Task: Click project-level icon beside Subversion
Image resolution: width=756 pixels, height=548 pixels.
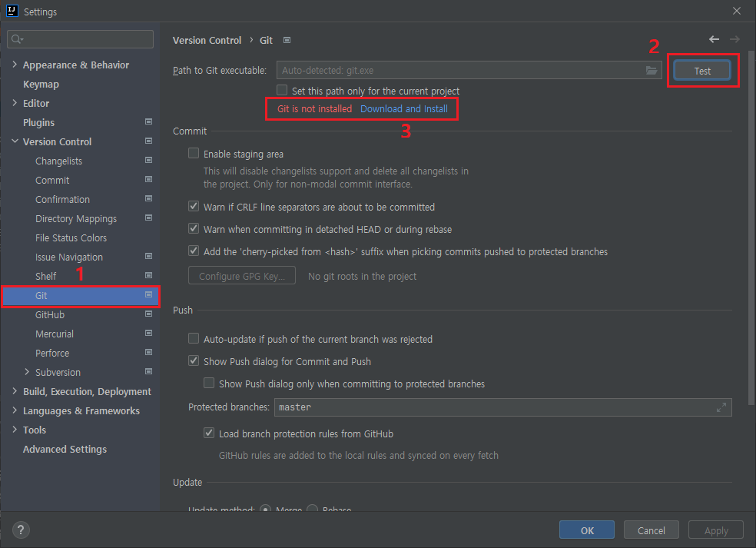Action: tap(148, 372)
